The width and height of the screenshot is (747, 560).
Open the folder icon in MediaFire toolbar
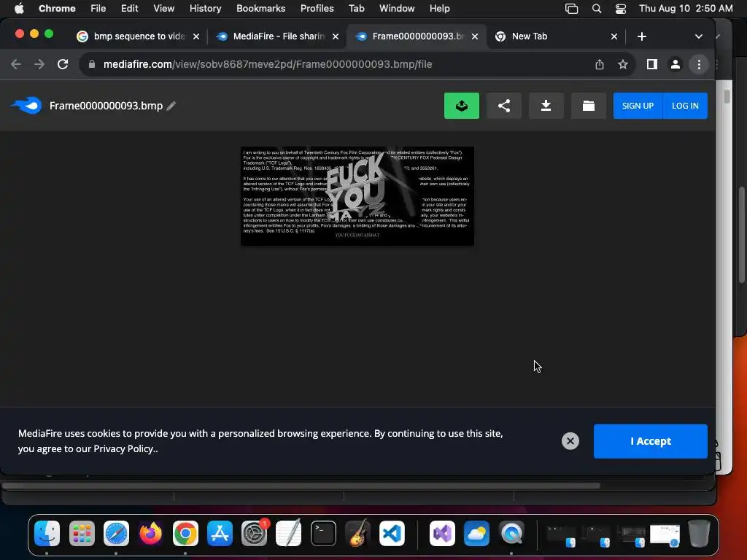point(589,106)
